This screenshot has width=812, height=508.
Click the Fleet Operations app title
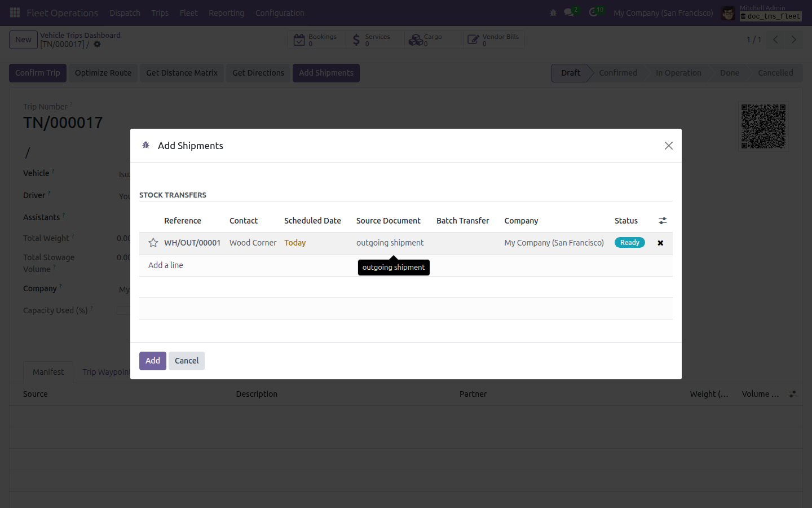(62, 12)
